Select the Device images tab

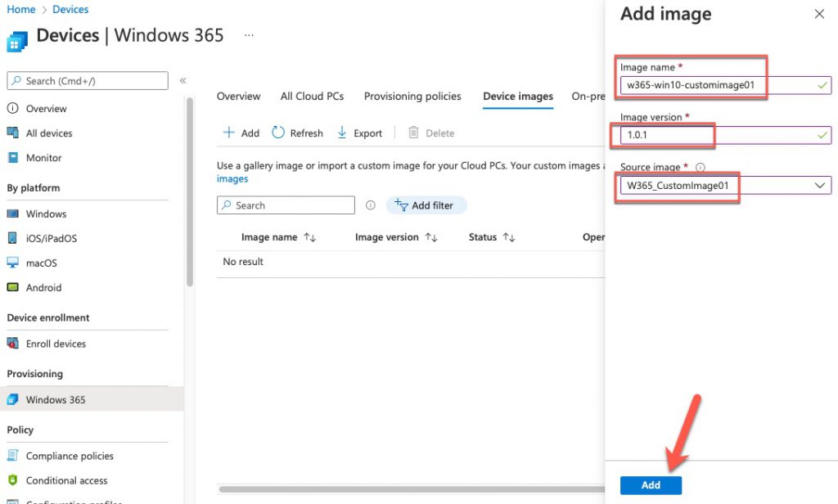pyautogui.click(x=518, y=97)
